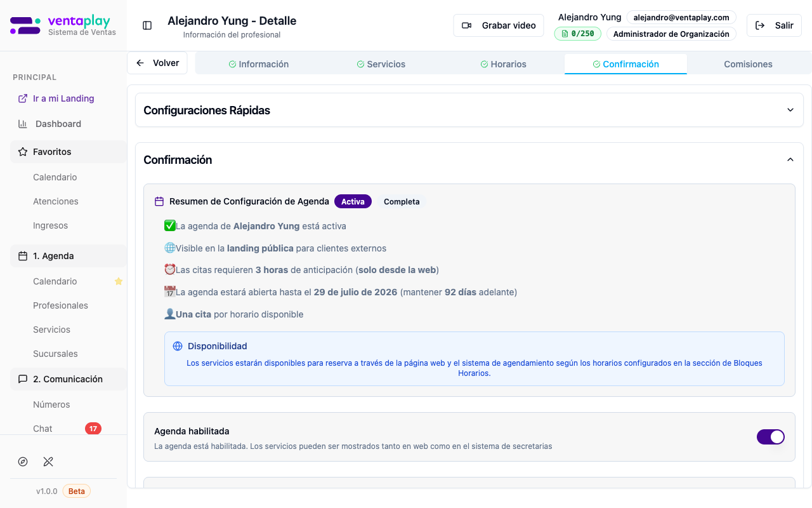Open the Horarios tab
Image resolution: width=812 pixels, height=508 pixels.
(503, 64)
